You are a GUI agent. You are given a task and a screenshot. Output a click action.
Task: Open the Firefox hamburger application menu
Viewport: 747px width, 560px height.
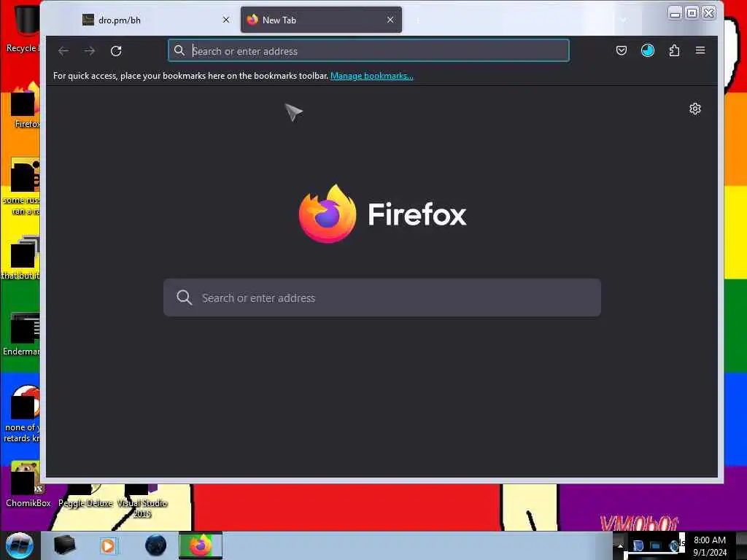[700, 50]
